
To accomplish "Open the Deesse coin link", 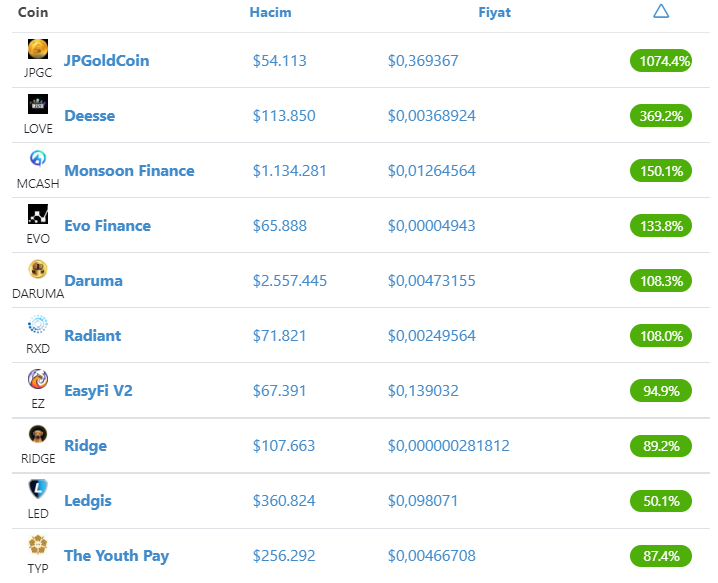I will (x=90, y=115).
